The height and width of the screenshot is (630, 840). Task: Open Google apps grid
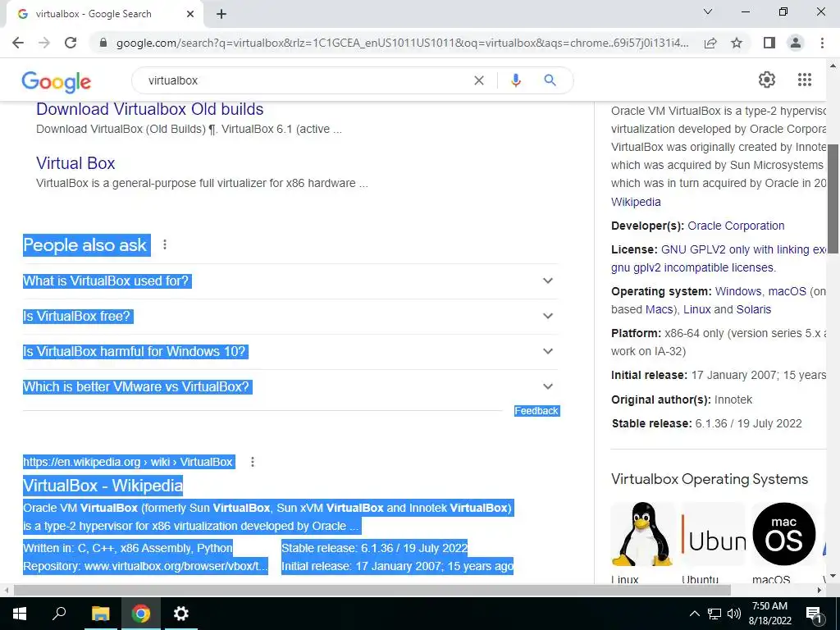[805, 80]
